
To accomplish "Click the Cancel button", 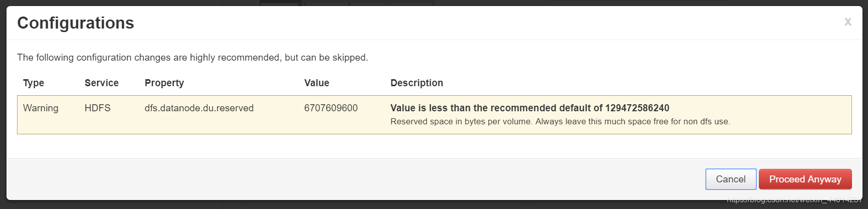I will (731, 179).
